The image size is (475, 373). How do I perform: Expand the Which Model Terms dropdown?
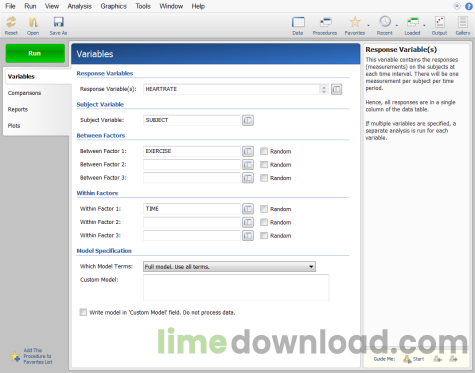[229, 267]
